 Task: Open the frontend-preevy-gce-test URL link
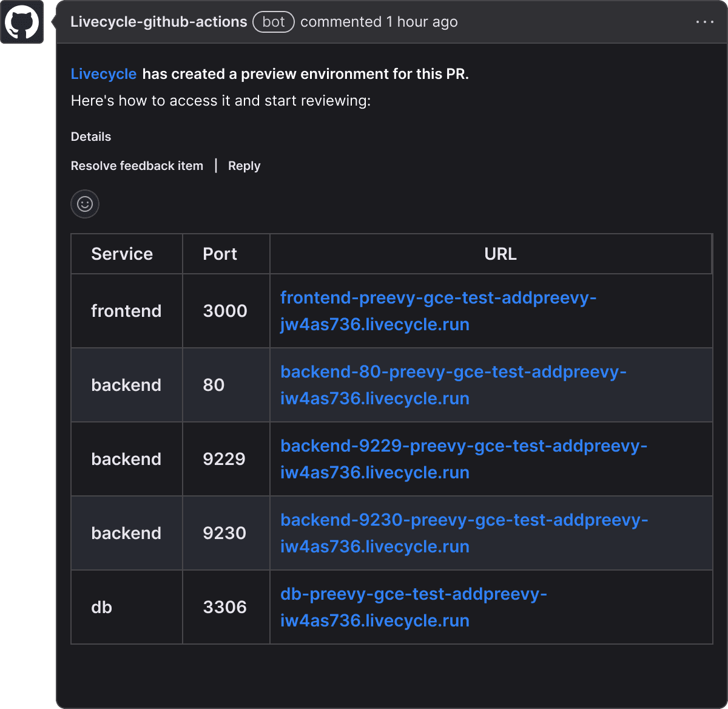click(x=438, y=311)
